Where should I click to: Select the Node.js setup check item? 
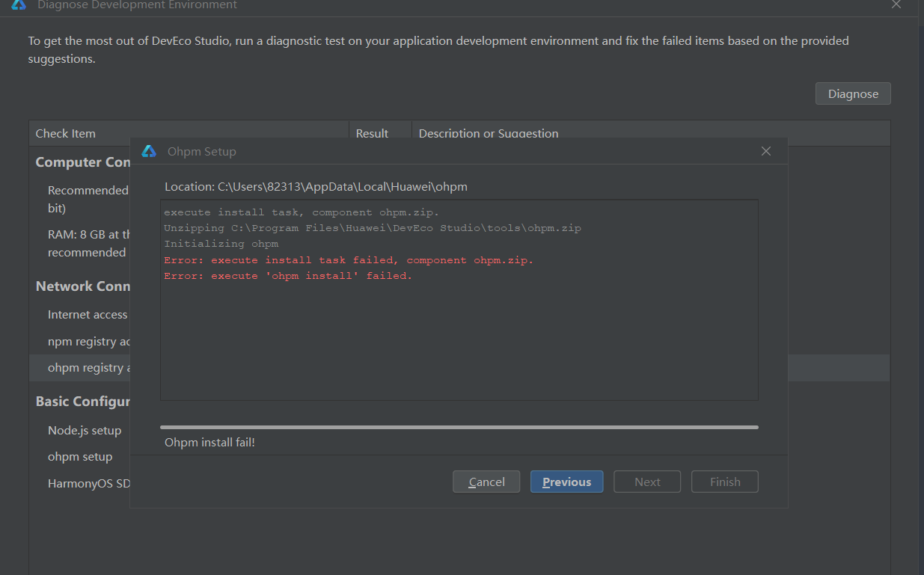pyautogui.click(x=84, y=430)
